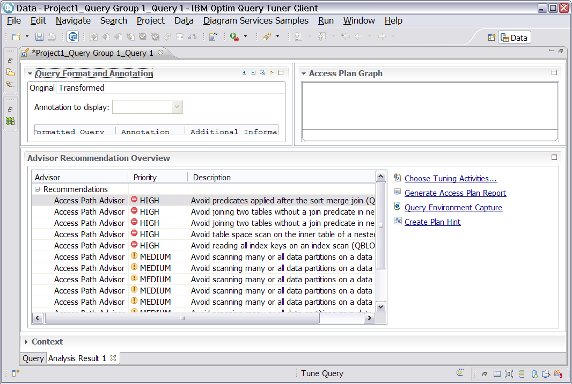This screenshot has height=384, width=572.
Task: Click the recommendations list scroll-up arrow
Action: pos(380,177)
